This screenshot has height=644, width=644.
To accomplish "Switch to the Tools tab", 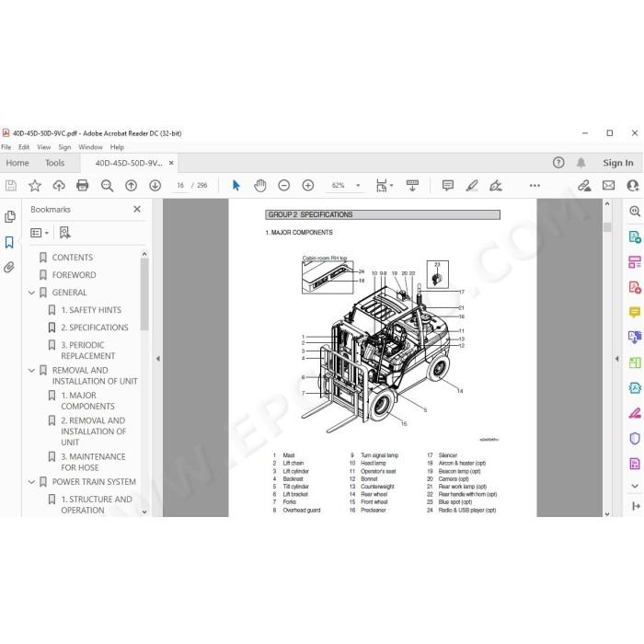I will 54,163.
